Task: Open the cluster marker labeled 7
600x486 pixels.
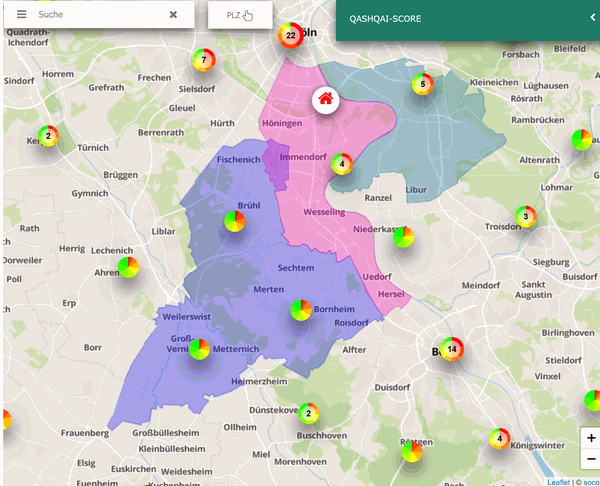Action: [204, 60]
